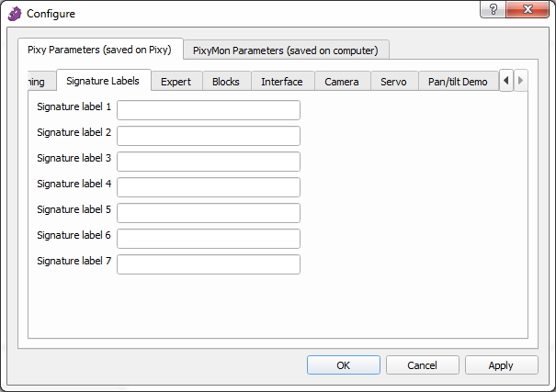556x392 pixels.
Task: Open the Blocks tab
Action: pos(225,82)
